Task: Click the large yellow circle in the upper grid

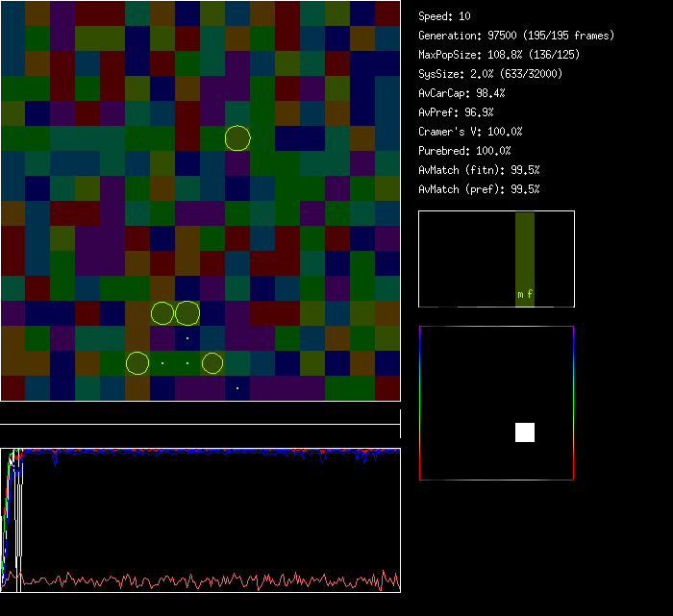Action: coord(237,137)
